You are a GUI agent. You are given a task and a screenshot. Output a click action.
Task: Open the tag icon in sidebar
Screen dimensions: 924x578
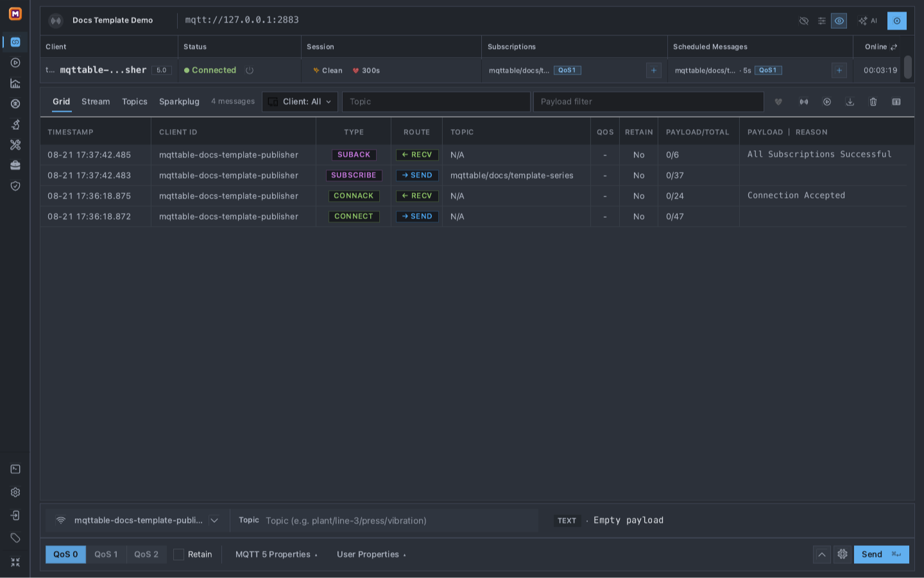[x=15, y=538]
